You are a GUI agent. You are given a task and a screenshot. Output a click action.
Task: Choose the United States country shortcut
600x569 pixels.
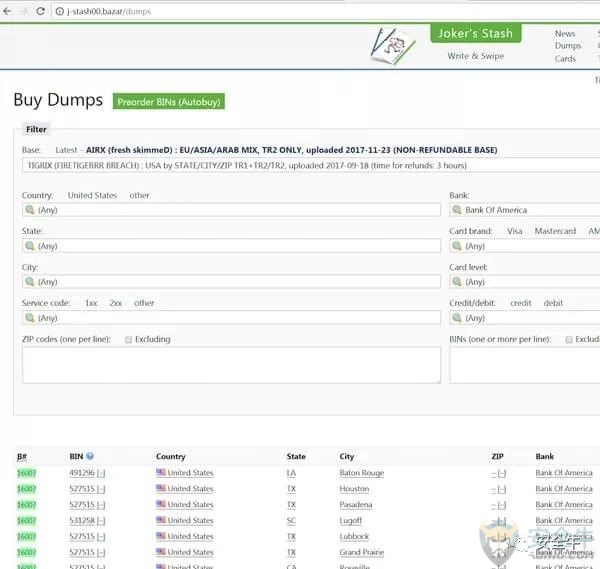coord(92,195)
